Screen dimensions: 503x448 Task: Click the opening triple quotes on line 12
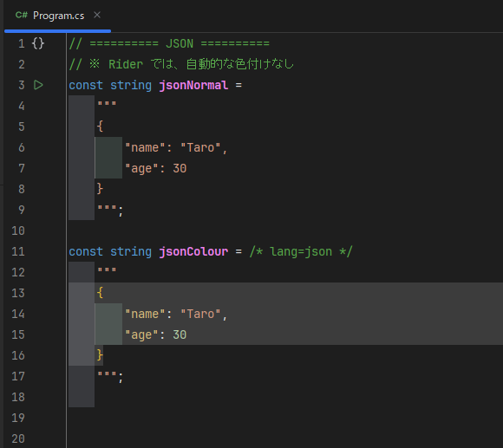tap(107, 270)
